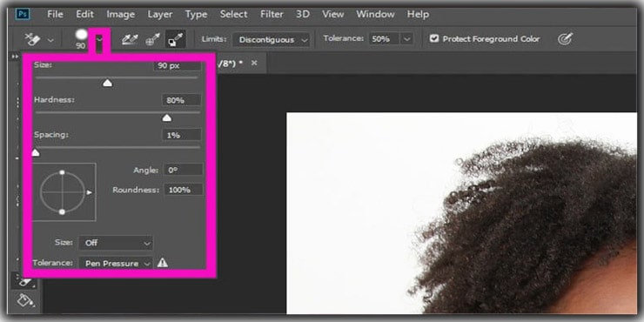
Task: Open the Edit menu
Action: [x=85, y=15]
